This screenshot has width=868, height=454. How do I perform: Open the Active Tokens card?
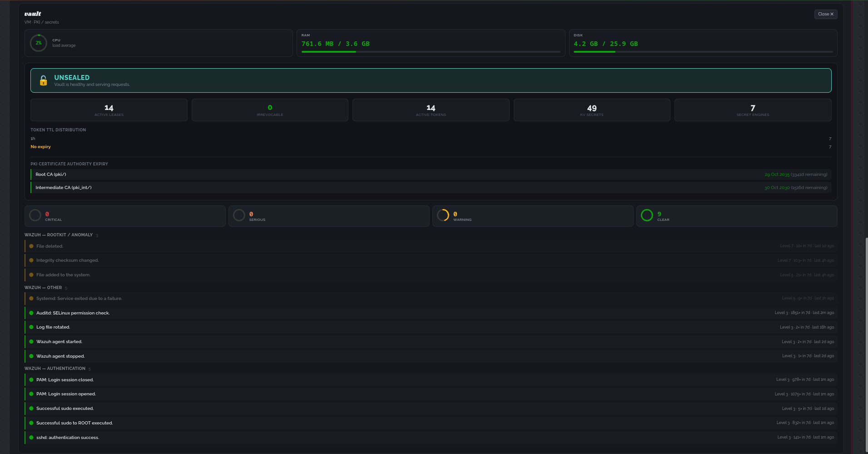pos(431,110)
